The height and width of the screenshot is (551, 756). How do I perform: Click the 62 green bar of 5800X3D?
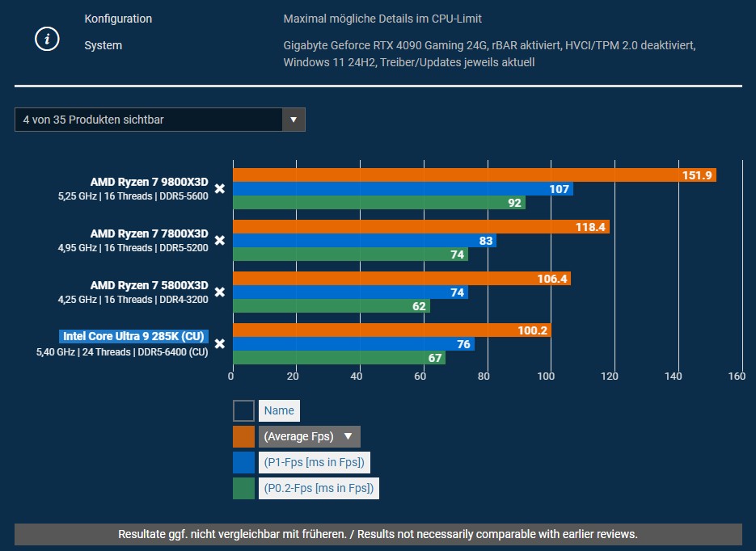click(332, 306)
